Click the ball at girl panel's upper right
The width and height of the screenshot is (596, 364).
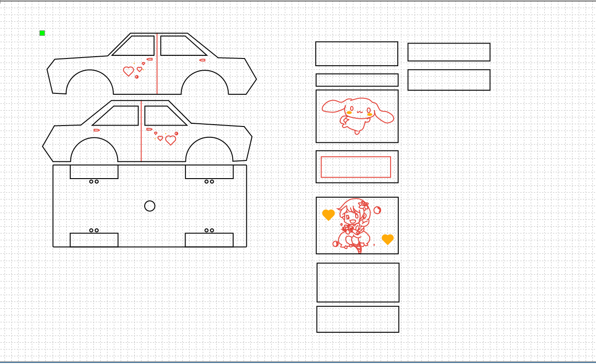pos(377,210)
